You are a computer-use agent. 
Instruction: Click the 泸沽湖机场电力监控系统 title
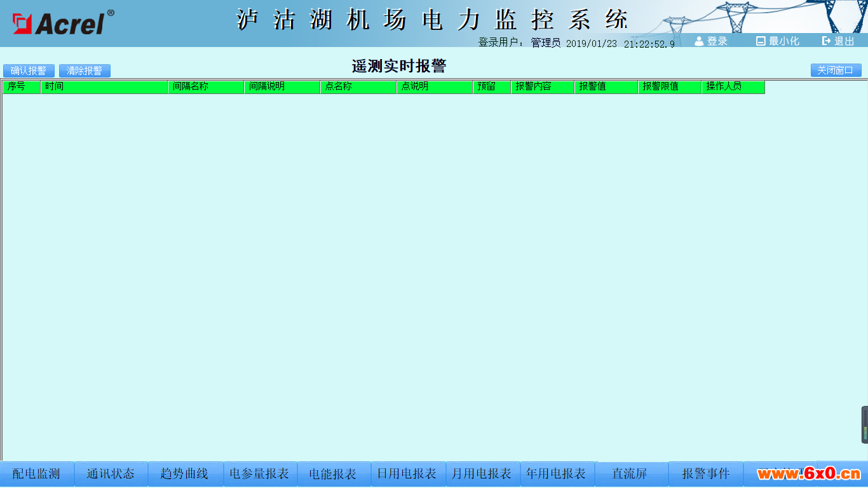(433, 20)
